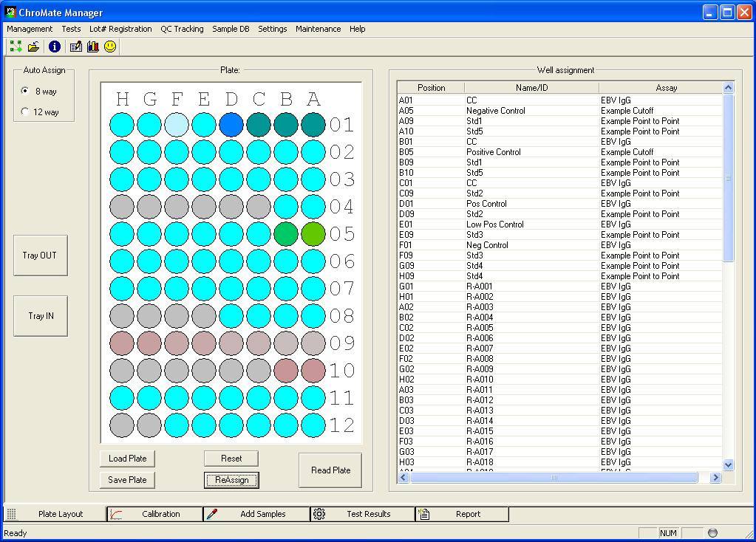The width and height of the screenshot is (756, 542).
Task: Open the Maintenance menu
Action: 318,29
